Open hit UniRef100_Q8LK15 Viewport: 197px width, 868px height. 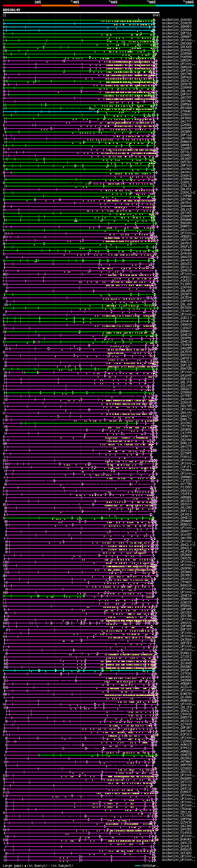coord(177,209)
